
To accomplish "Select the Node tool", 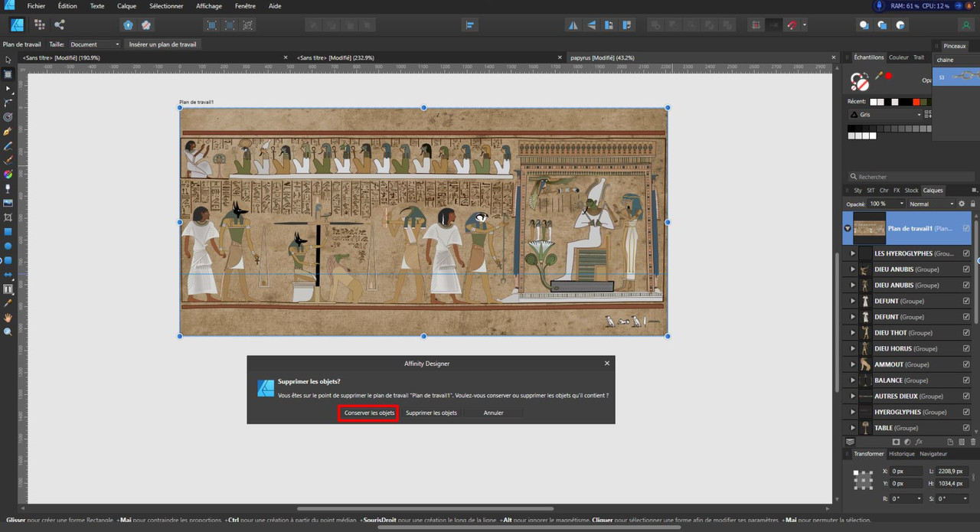I will point(8,89).
